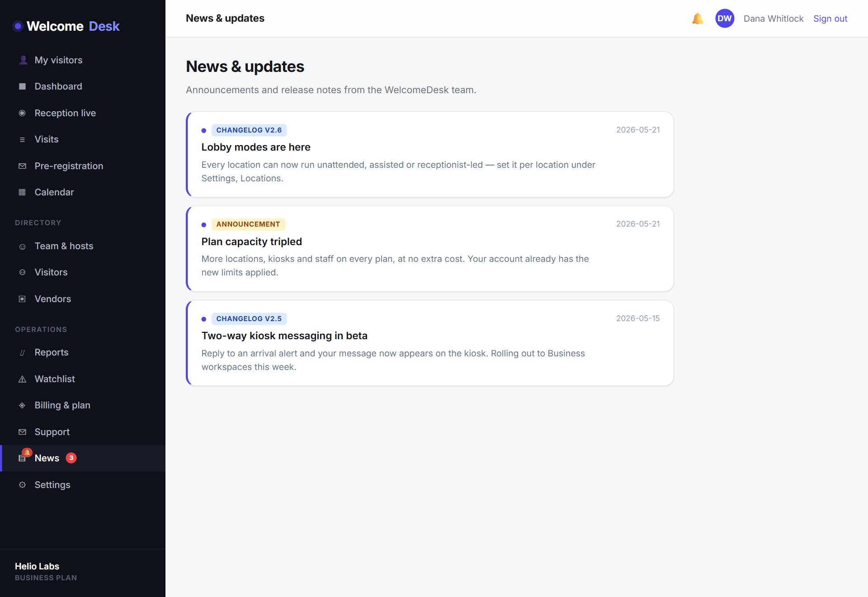
Task: Click the unread dot on Lobby modes card
Action: [204, 131]
